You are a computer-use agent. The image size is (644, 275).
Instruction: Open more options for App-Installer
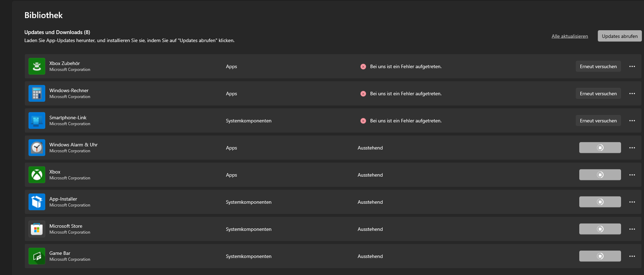pyautogui.click(x=632, y=202)
